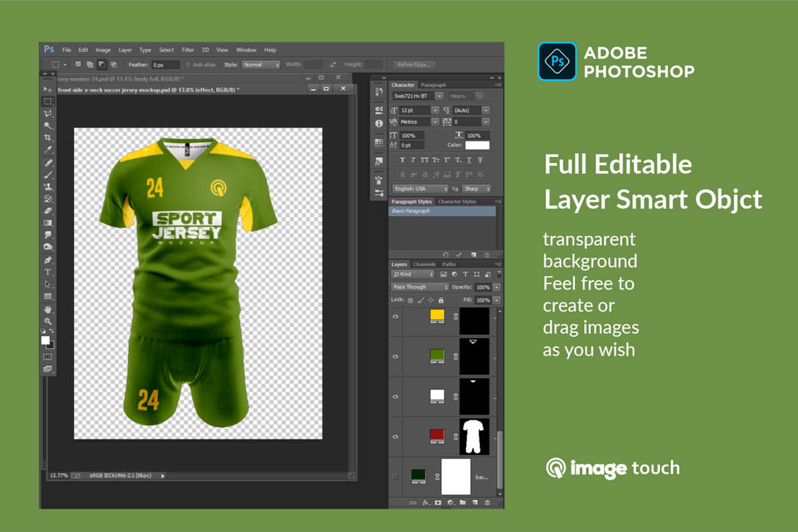Click the layer Opacity value field
The width and height of the screenshot is (798, 532).
click(x=483, y=287)
